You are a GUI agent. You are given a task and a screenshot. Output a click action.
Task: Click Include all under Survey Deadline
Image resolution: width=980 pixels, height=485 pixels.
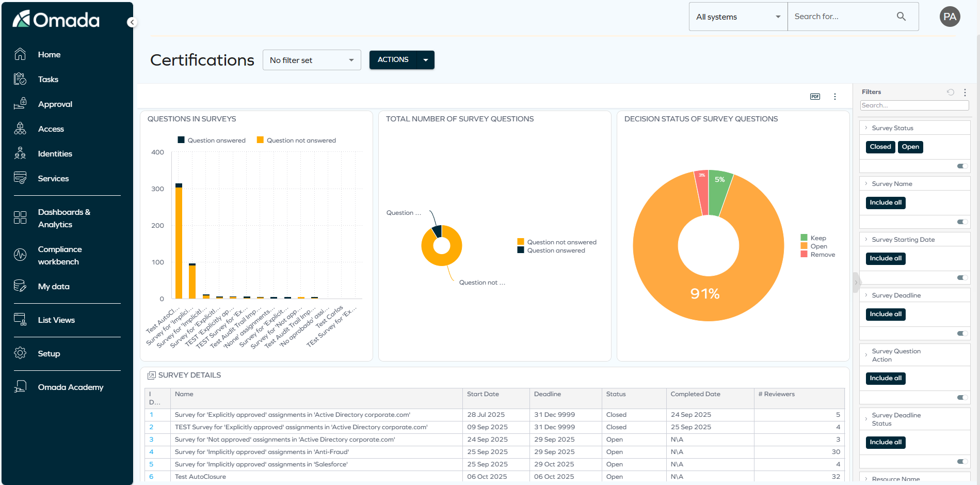(x=885, y=314)
